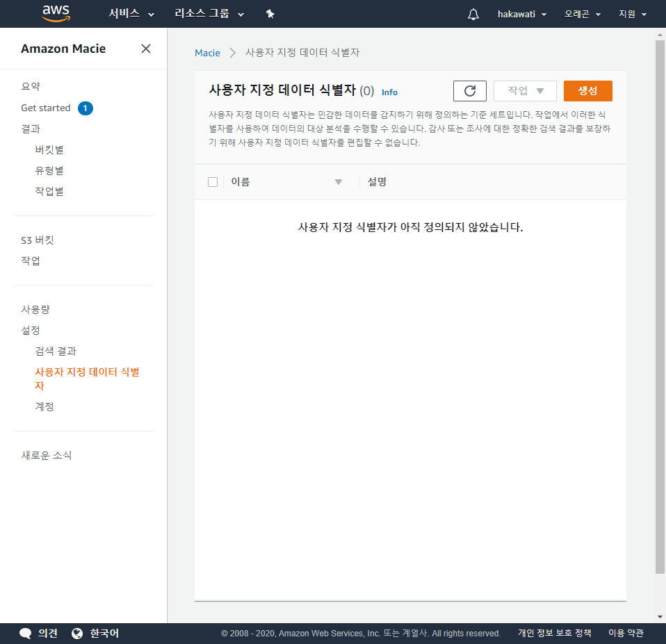The height and width of the screenshot is (644, 666).
Task: Open the 작업 actions dropdown
Action: pos(525,91)
